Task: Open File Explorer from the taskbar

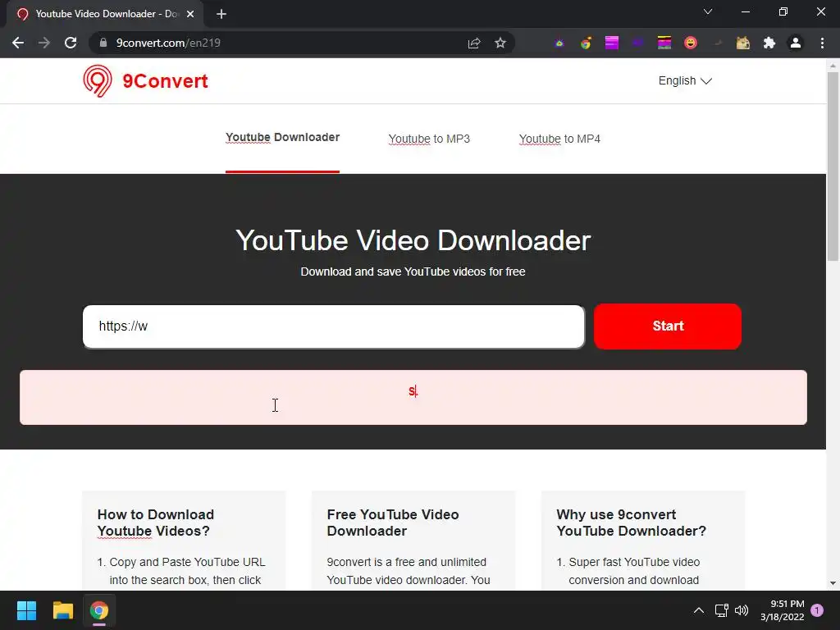Action: coord(62,610)
